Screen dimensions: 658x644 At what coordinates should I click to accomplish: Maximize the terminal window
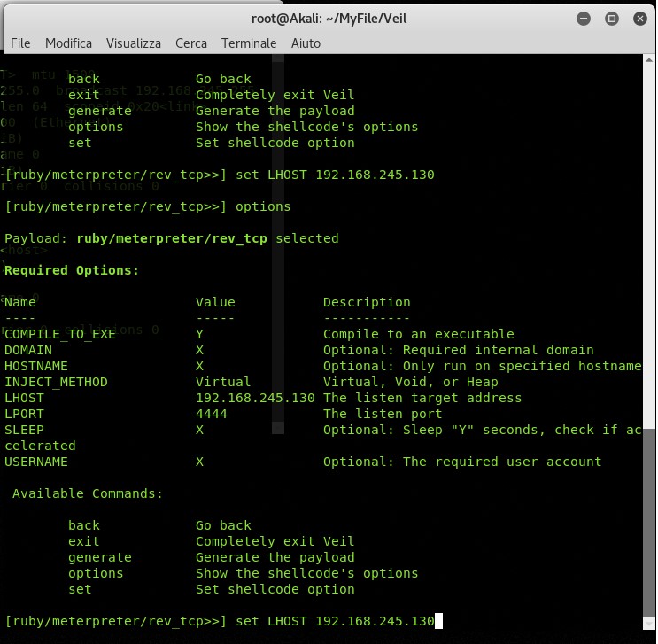(611, 19)
